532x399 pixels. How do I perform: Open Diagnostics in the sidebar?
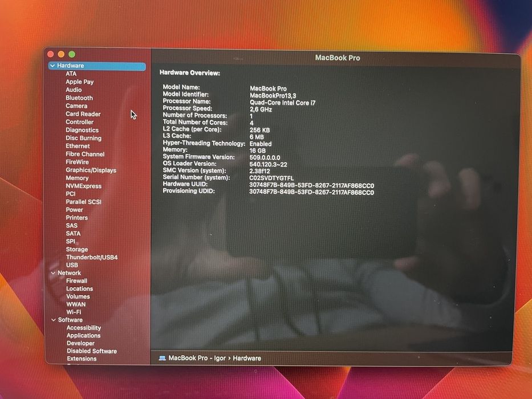82,130
